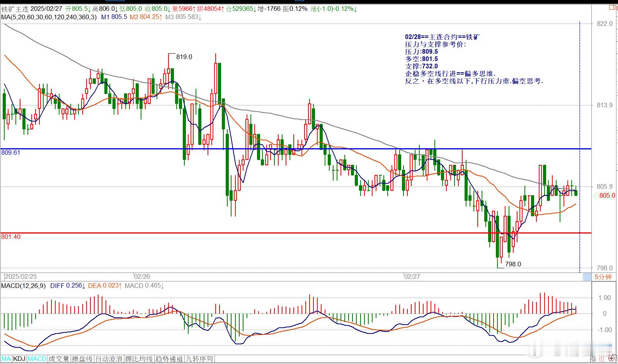Click the 798.0 low price annotation on chart
The width and height of the screenshot is (618, 364).
[513, 264]
